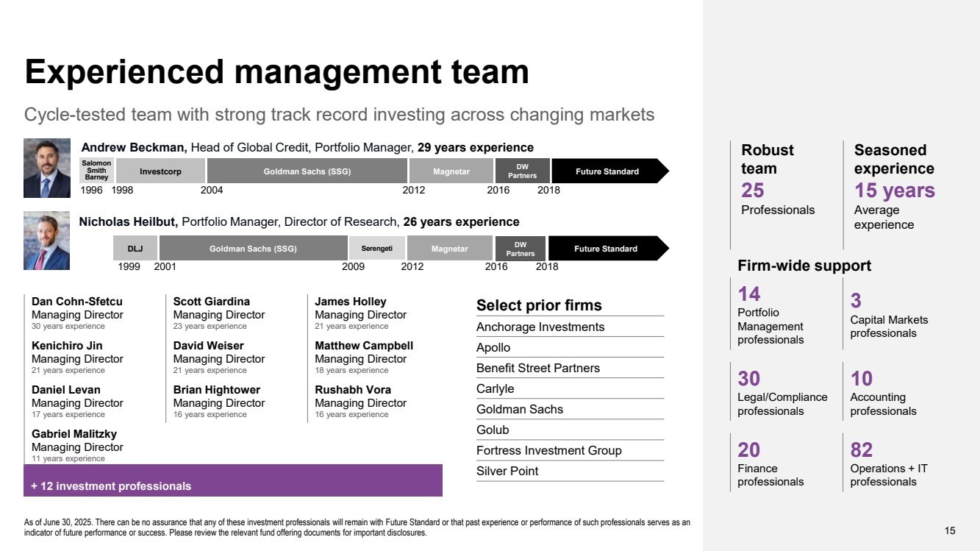Click the 'Experienced management team' title

point(277,72)
